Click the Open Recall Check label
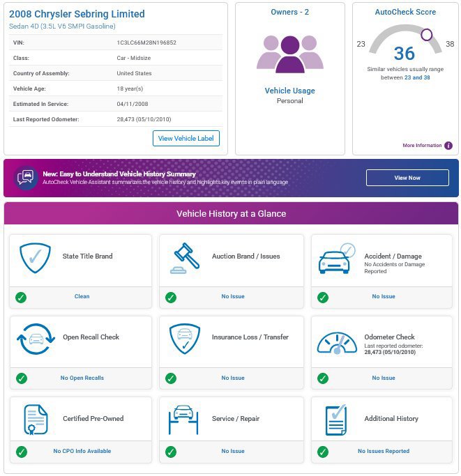Image resolution: width=461 pixels, height=476 pixels. 91,337
